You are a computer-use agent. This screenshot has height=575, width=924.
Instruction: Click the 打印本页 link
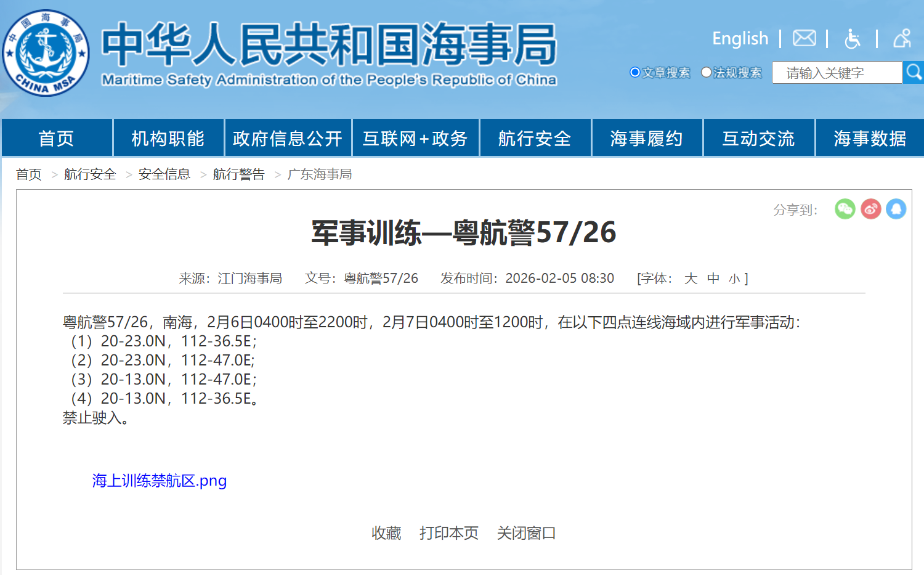coord(449,533)
